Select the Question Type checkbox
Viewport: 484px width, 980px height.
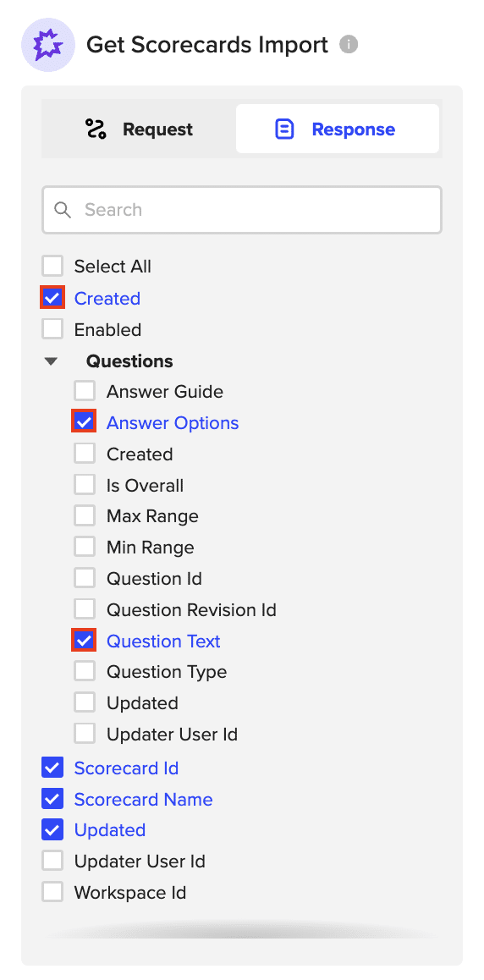click(85, 671)
